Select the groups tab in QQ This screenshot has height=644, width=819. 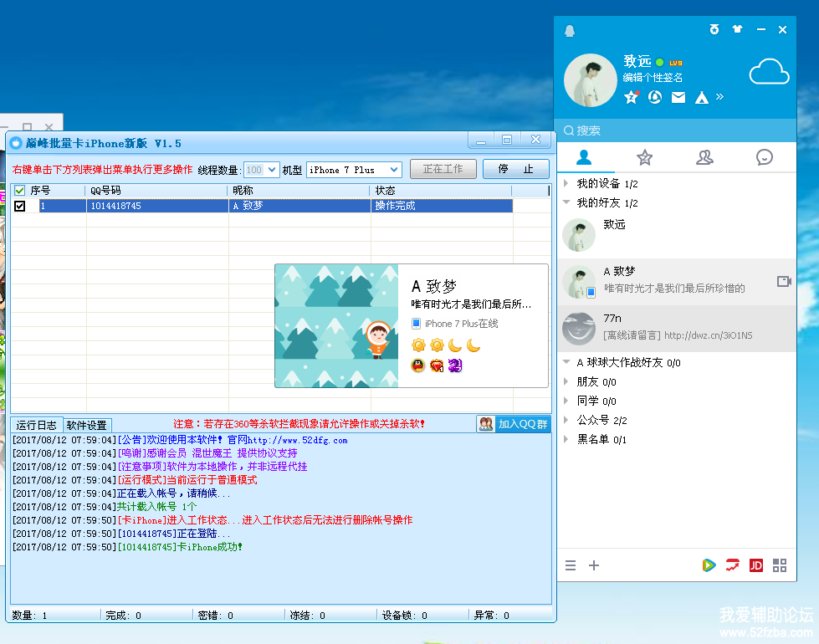point(704,157)
